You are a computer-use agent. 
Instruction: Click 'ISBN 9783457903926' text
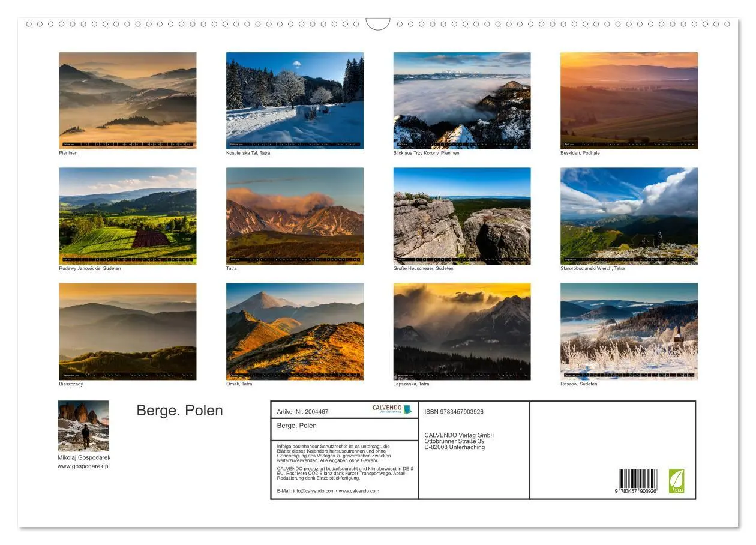(x=454, y=412)
